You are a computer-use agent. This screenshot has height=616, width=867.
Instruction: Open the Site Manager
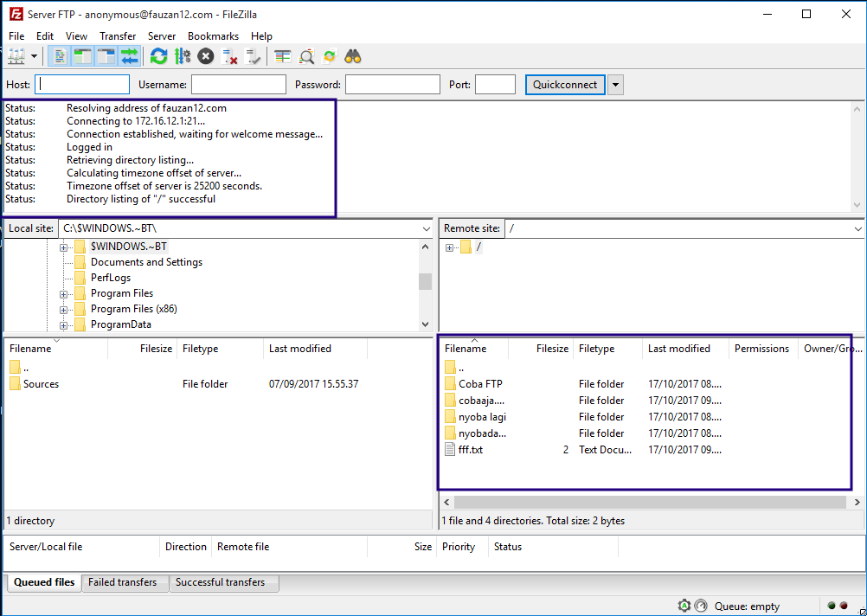[x=17, y=55]
